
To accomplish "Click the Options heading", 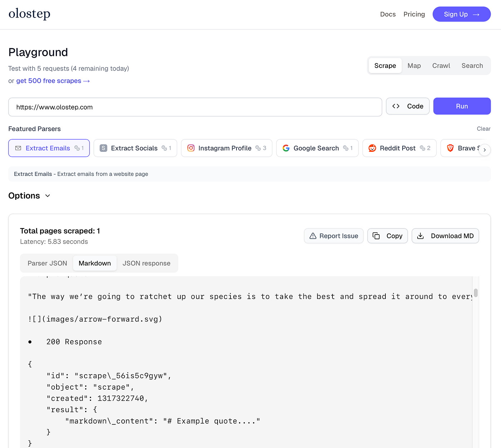I will click(x=24, y=196).
